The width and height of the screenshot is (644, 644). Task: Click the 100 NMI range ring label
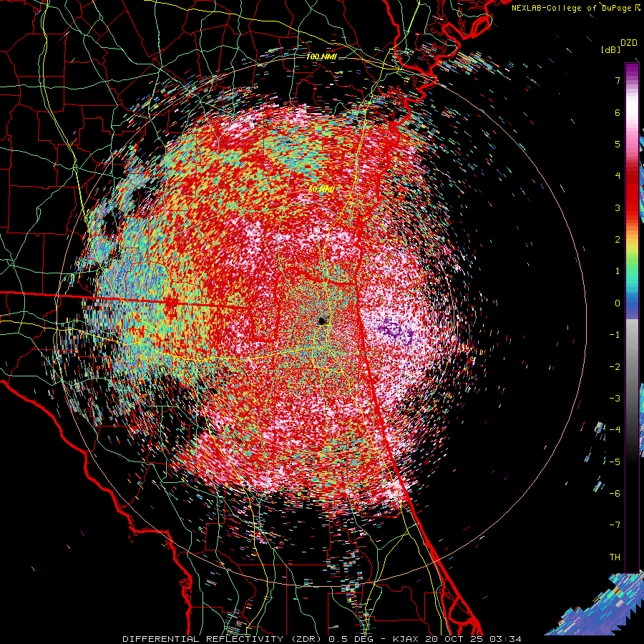321,57
